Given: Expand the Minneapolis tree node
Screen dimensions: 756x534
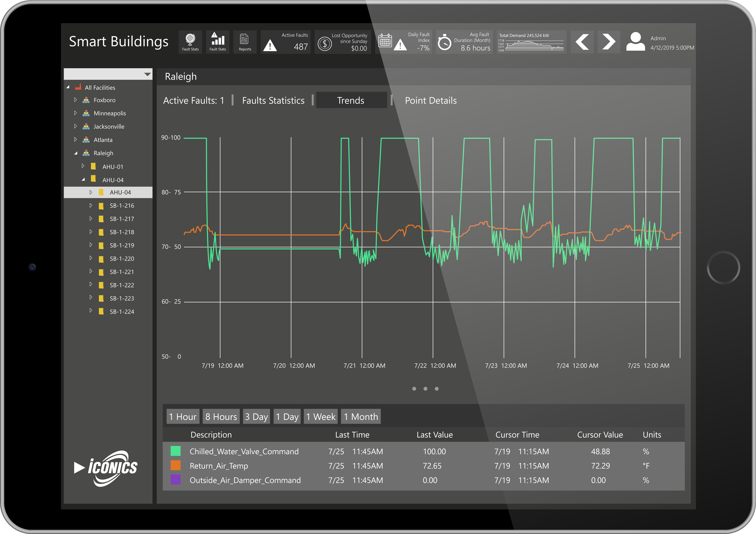Looking at the screenshot, I should point(75,113).
